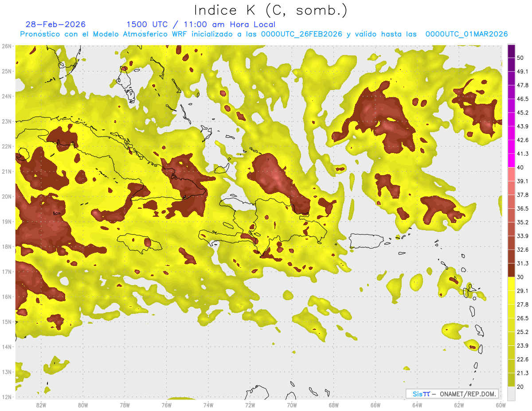Click the longitude label "68W"
This screenshot has width=532, height=411.
(x=334, y=405)
